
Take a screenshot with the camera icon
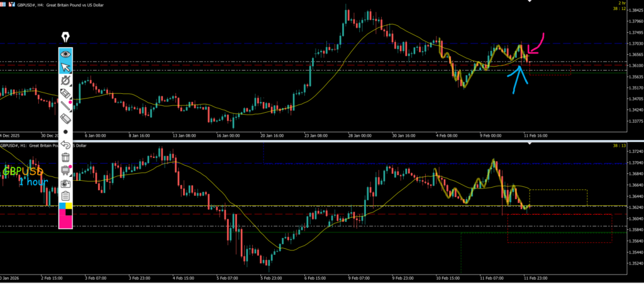(65, 183)
